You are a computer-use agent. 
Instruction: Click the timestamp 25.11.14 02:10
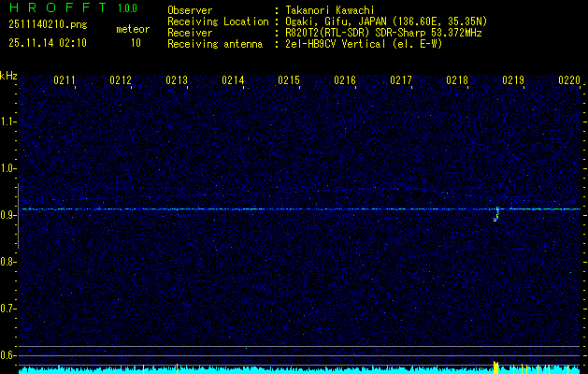coord(48,43)
